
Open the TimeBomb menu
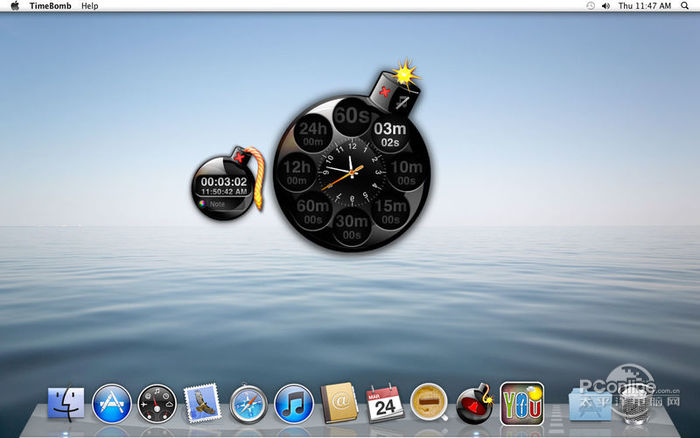pyautogui.click(x=50, y=6)
